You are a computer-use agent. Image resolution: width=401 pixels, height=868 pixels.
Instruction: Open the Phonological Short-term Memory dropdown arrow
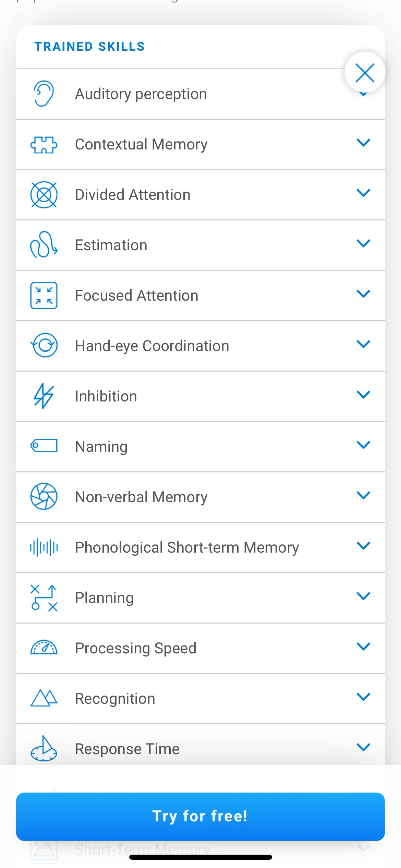pyautogui.click(x=363, y=545)
